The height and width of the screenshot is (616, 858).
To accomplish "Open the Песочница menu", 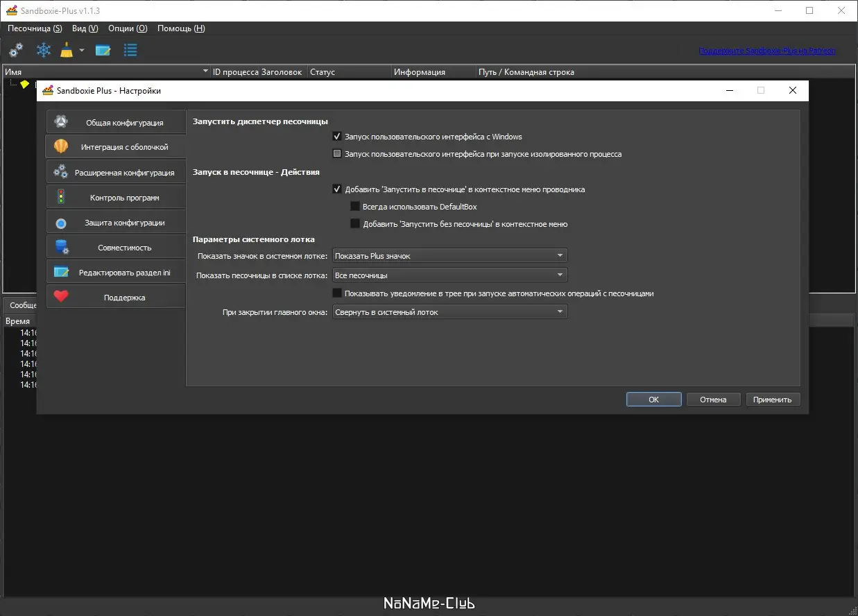I will click(x=35, y=28).
